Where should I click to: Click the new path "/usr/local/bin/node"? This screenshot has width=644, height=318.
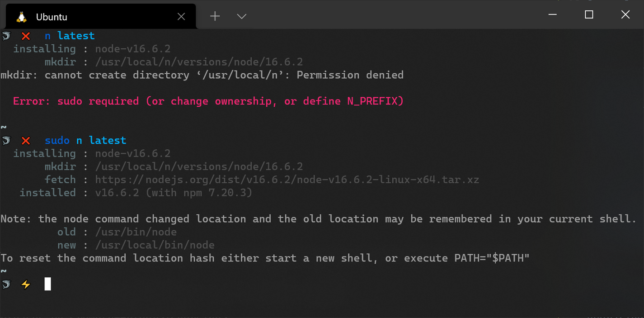(x=154, y=245)
